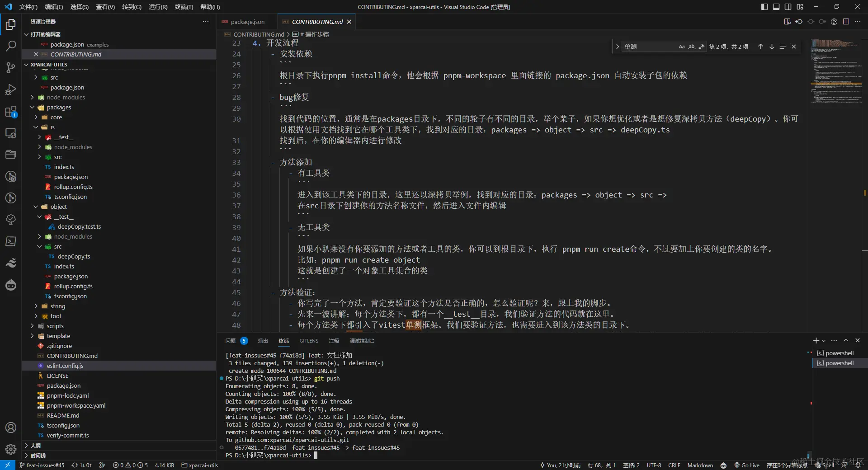Maximize the panel size
The height and width of the screenshot is (470, 868).
(x=846, y=340)
